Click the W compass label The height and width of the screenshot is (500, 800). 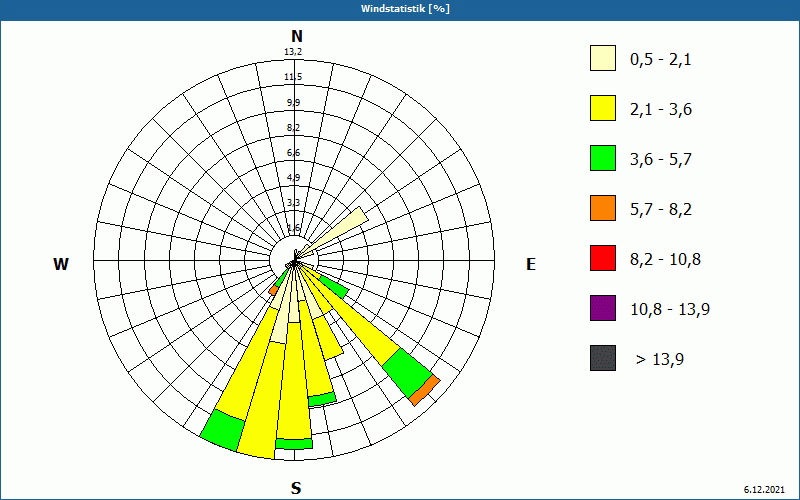[61, 264]
